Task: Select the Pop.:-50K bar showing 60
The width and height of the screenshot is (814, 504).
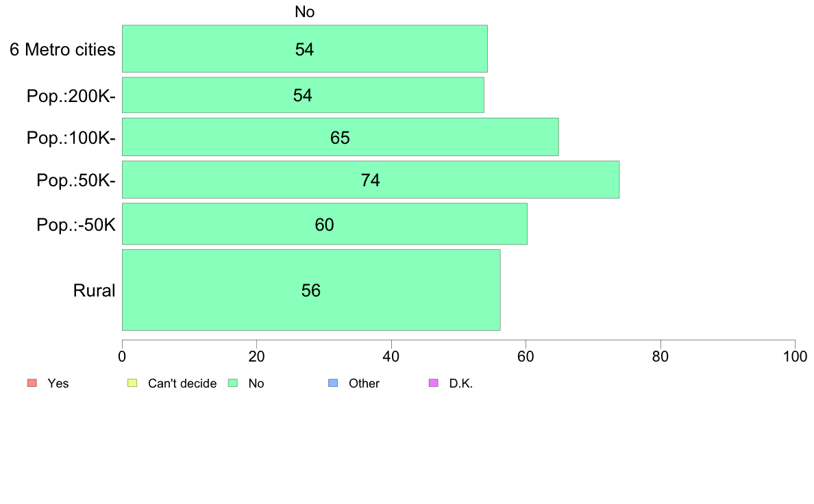Action: (x=325, y=224)
